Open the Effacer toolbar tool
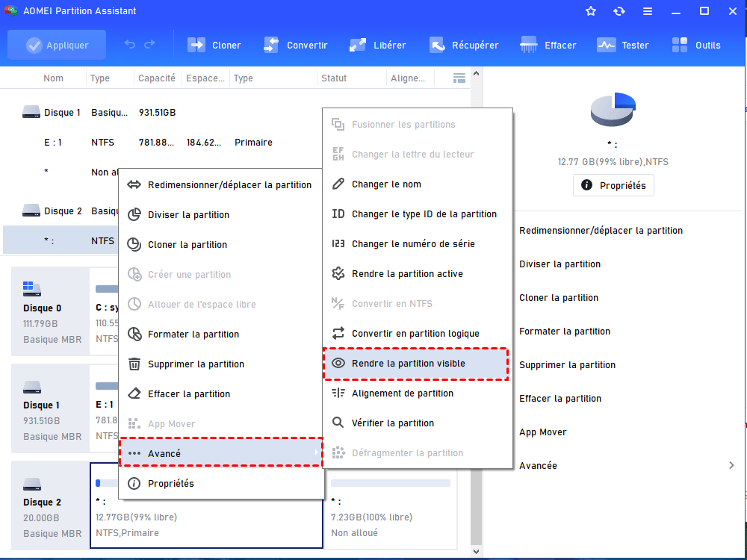Screen dimensions: 747x560 (x=548, y=46)
